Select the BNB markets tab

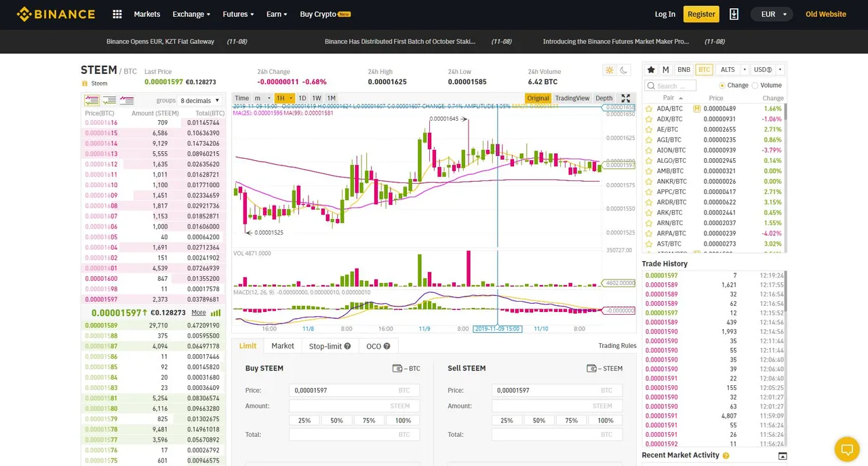pos(684,70)
